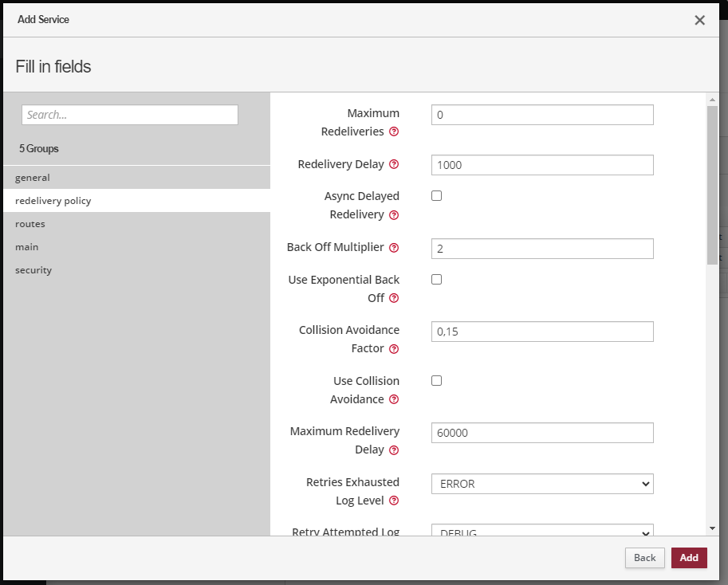
Task: Go back with the Back button
Action: 644,558
